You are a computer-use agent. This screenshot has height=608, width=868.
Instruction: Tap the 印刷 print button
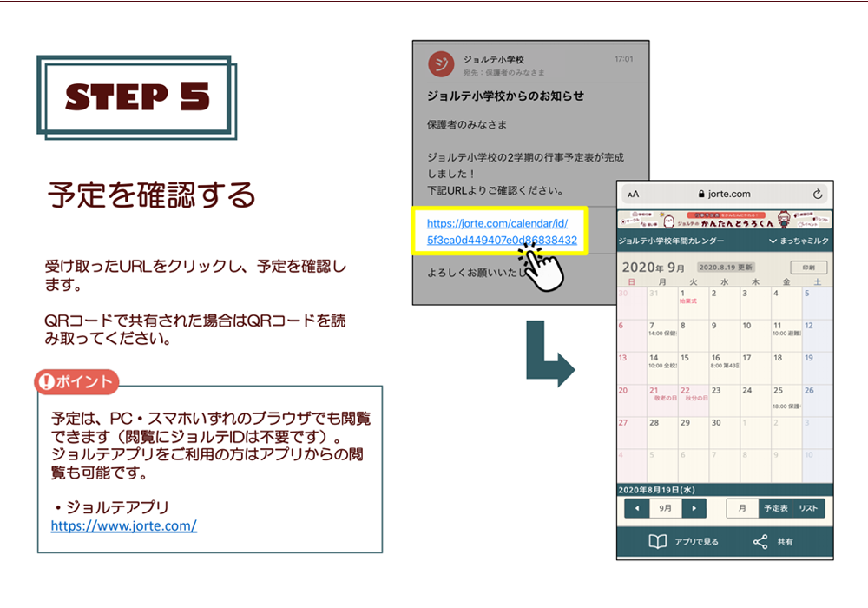point(808,267)
